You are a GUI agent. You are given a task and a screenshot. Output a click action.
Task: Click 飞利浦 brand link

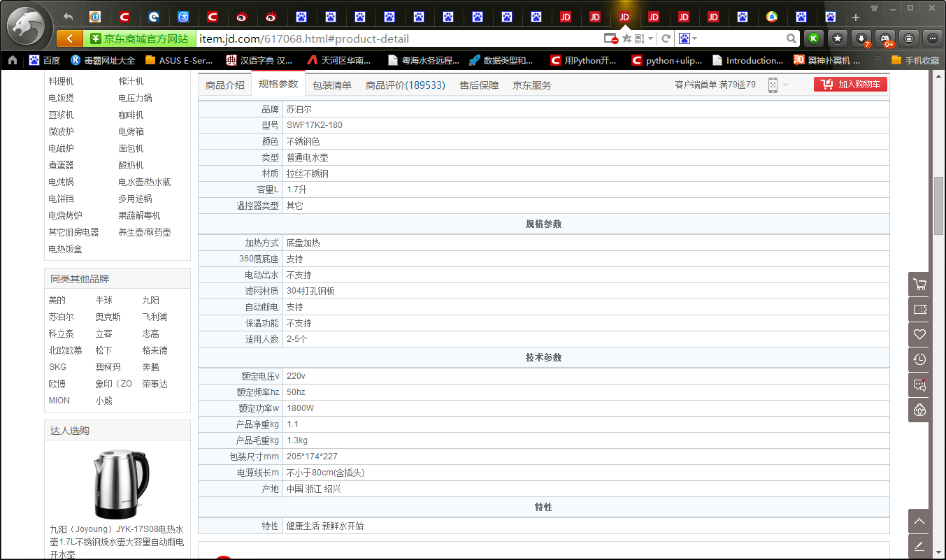click(x=155, y=317)
